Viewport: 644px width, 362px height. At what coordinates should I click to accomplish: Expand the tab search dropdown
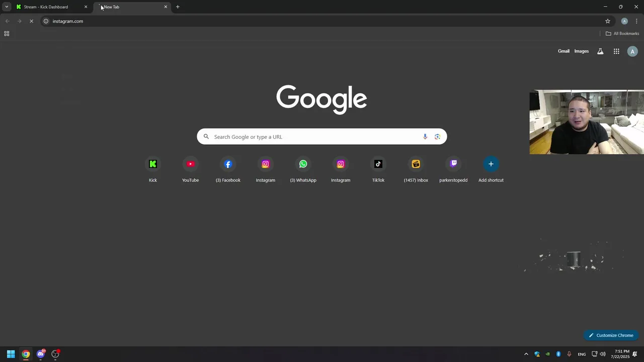(x=7, y=7)
